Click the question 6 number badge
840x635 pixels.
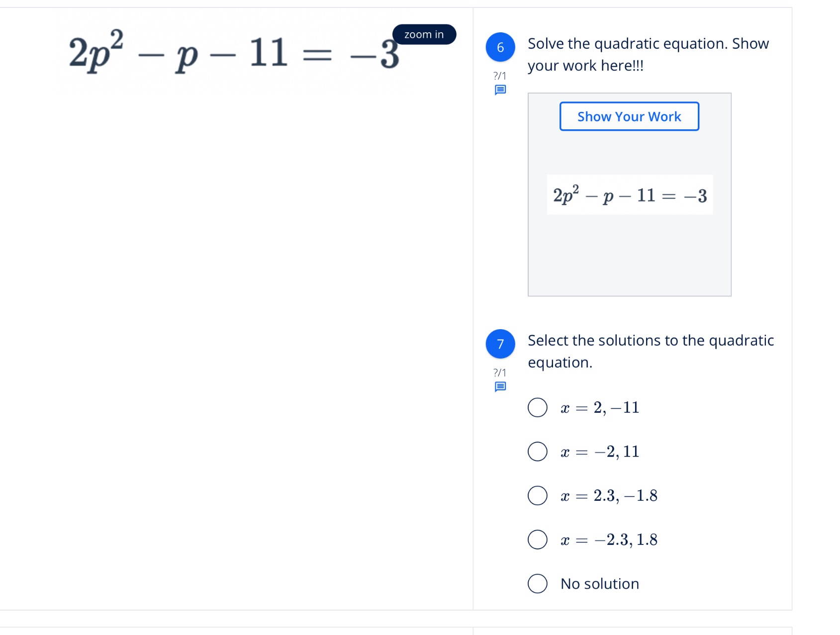500,47
